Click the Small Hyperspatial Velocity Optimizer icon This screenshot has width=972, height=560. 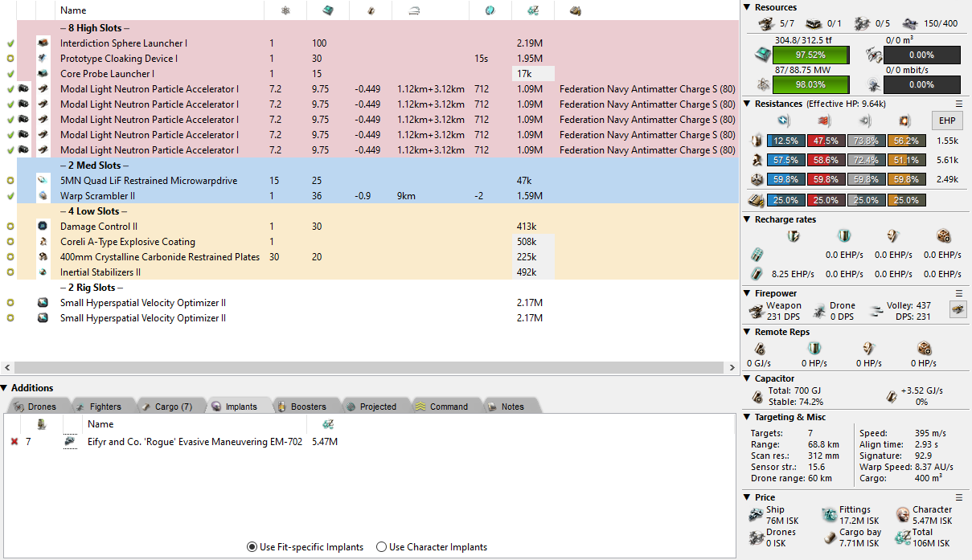pyautogui.click(x=43, y=303)
